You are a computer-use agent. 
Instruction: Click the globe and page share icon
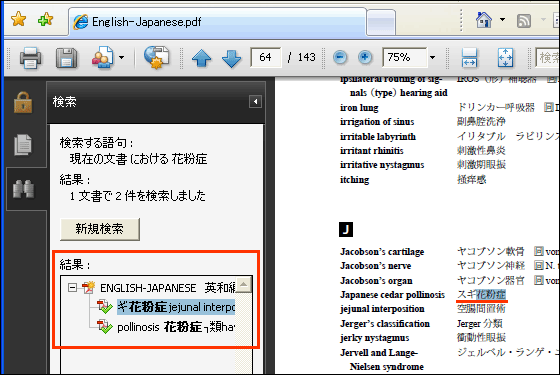pos(157,57)
